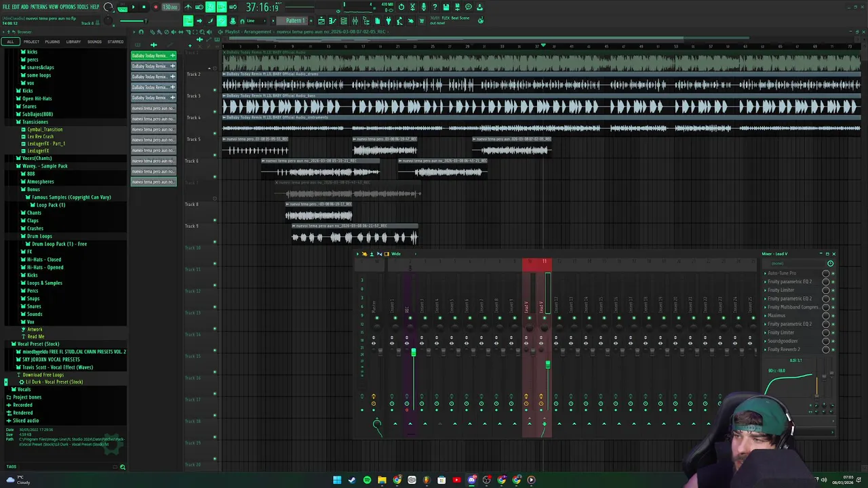Click the scissors cut icon in top toolbar
Viewport: 868px width, 488px height.
(412, 7)
